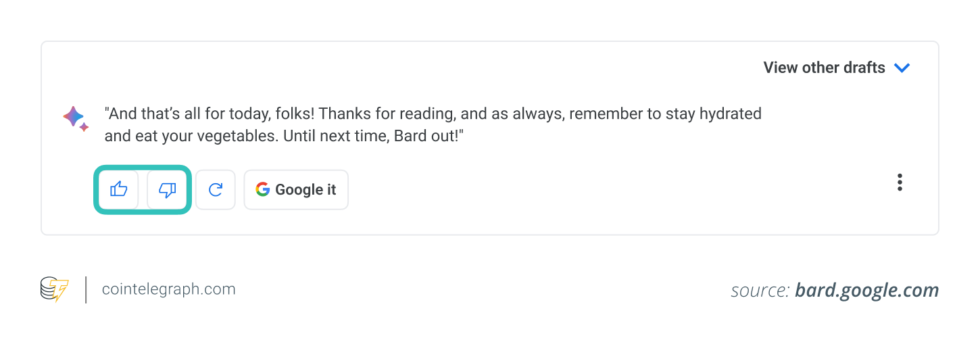Regenerate the response with the refresh icon
The height and width of the screenshot is (344, 980).
(216, 190)
